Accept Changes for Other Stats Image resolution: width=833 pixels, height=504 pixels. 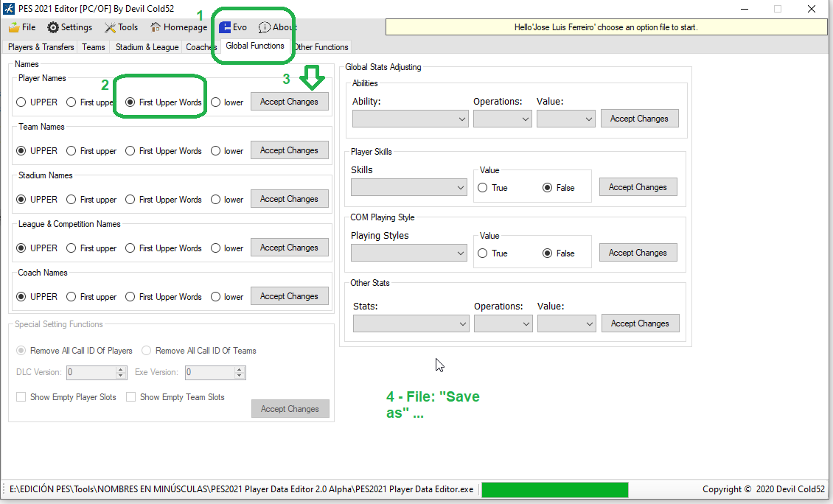640,323
